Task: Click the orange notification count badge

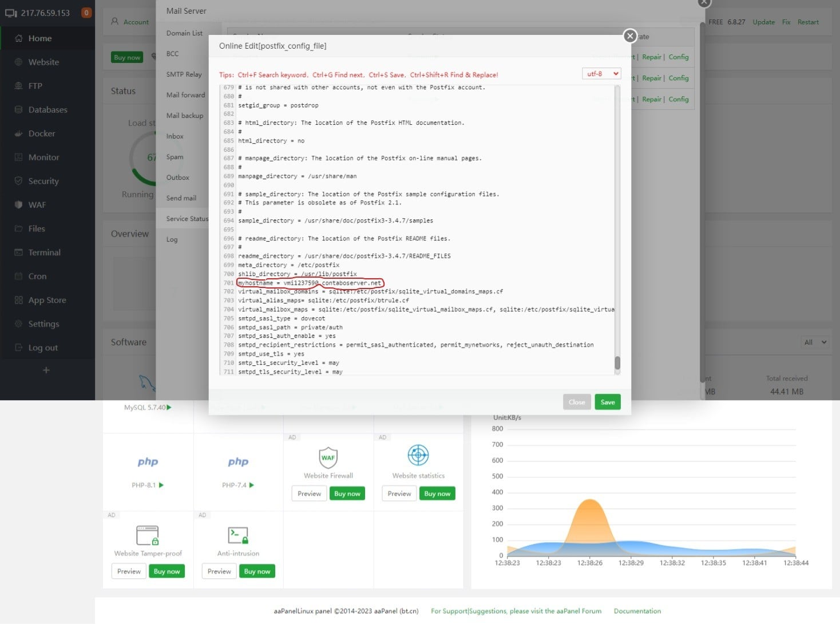Action: [86, 13]
